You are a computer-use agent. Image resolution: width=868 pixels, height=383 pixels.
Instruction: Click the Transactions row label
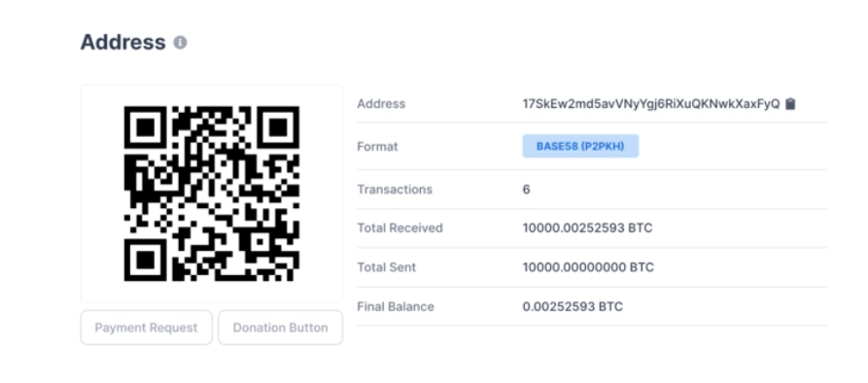395,190
